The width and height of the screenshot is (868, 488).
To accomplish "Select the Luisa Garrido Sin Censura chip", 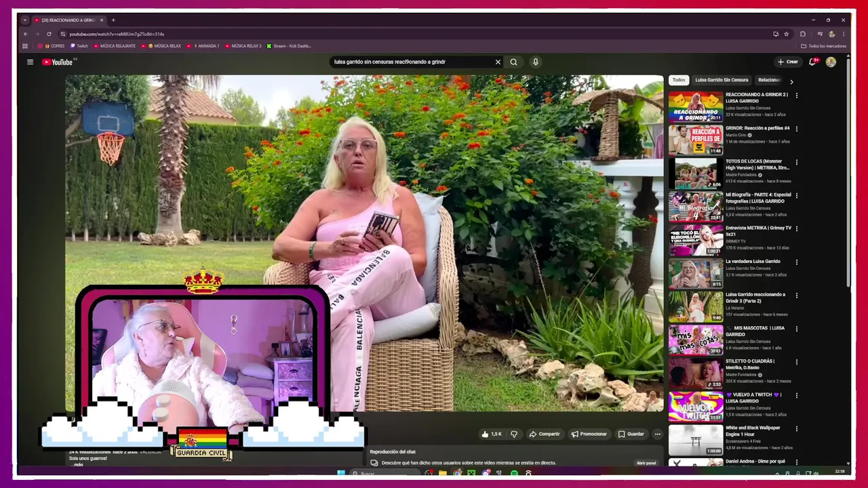I will click(x=722, y=80).
